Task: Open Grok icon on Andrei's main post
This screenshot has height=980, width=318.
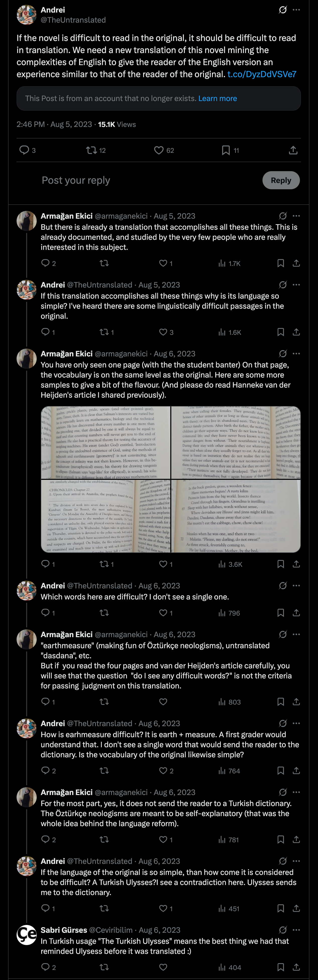Action: click(x=283, y=10)
